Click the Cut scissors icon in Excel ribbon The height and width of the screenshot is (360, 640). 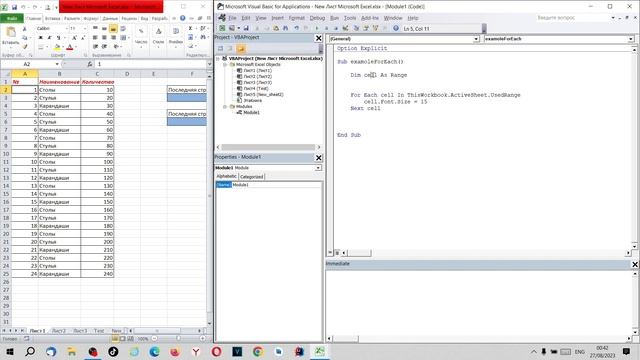coord(24,29)
